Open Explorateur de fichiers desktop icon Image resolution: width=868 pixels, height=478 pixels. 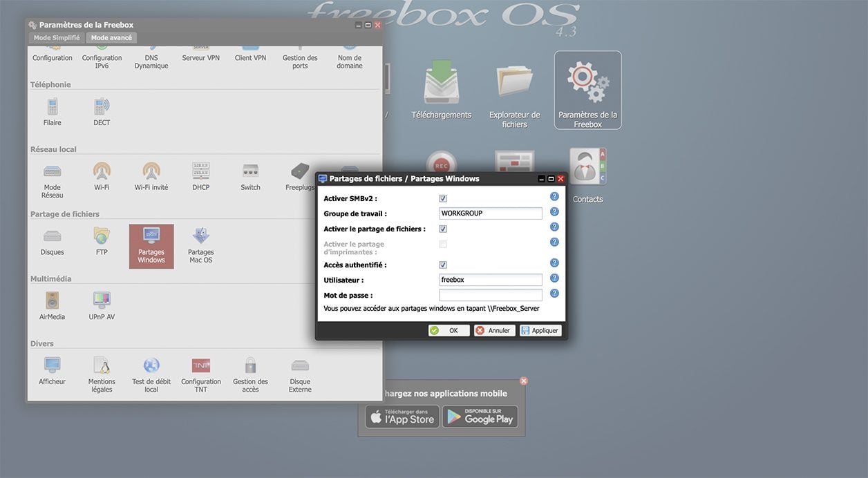tap(515, 95)
